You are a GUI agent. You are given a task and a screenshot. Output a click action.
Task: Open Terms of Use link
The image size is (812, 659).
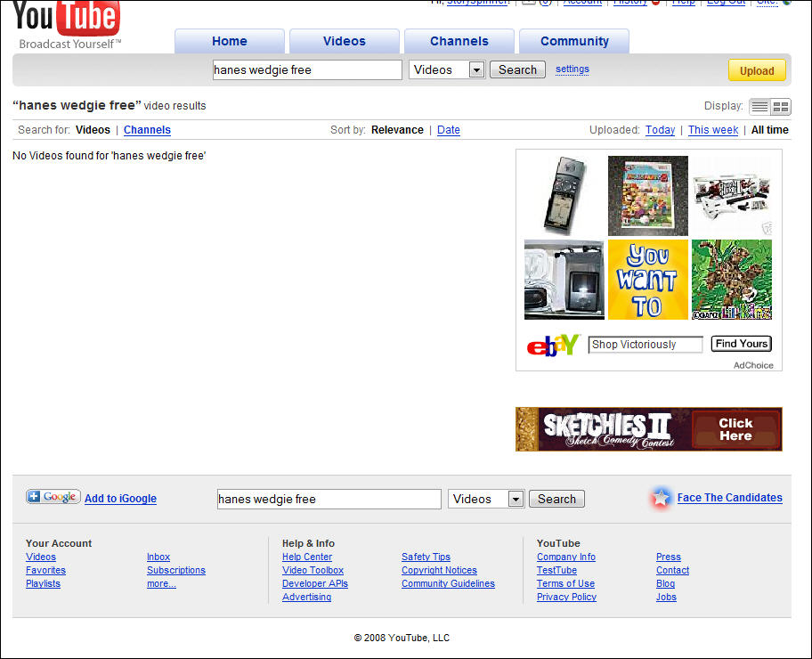click(x=565, y=584)
